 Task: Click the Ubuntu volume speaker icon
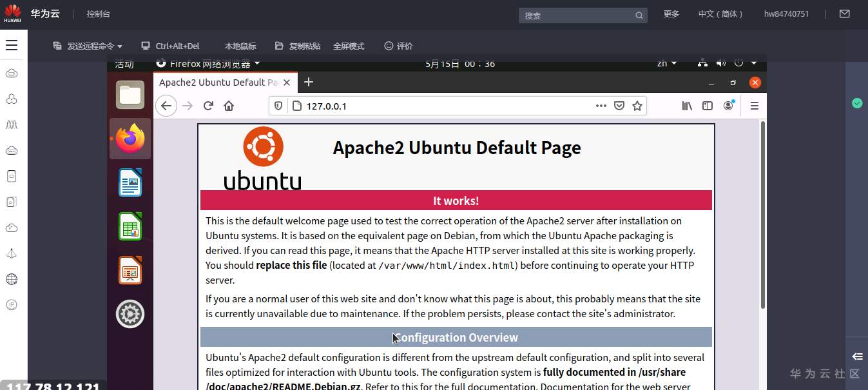[720, 63]
